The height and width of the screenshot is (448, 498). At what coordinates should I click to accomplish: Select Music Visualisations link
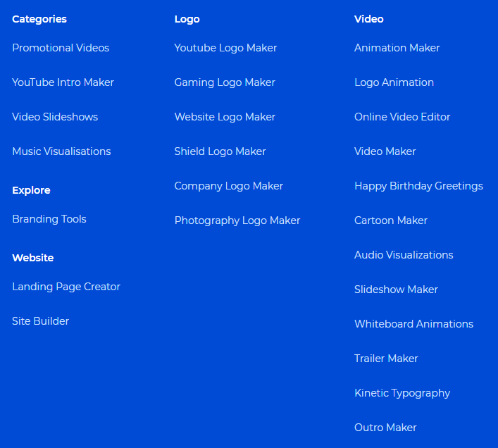[x=61, y=151]
